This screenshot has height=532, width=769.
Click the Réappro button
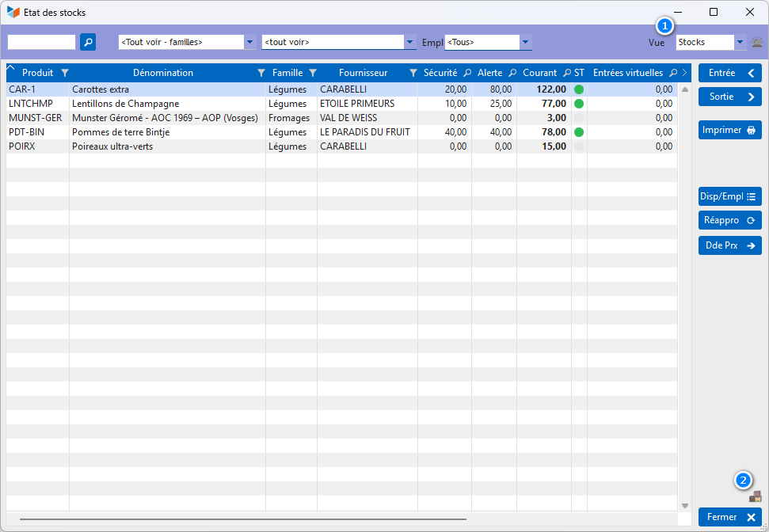point(729,220)
